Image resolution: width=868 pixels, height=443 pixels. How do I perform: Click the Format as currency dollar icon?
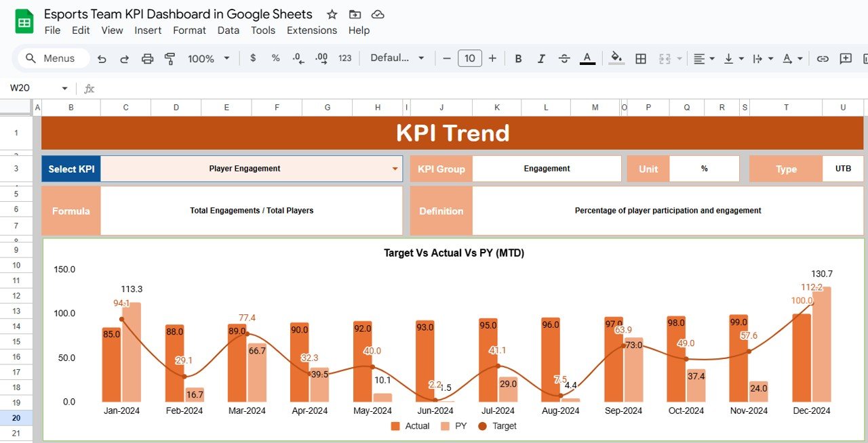(x=253, y=58)
